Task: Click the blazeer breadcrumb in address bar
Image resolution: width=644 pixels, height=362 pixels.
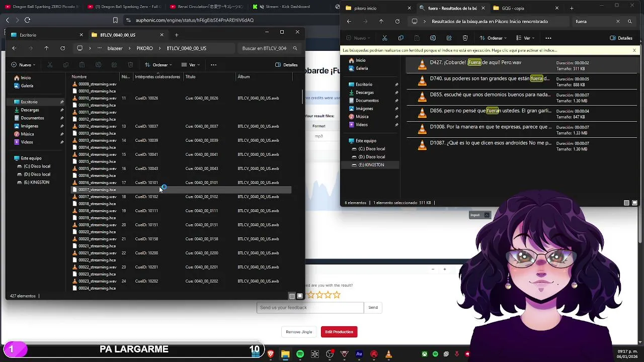Action: tap(115, 48)
